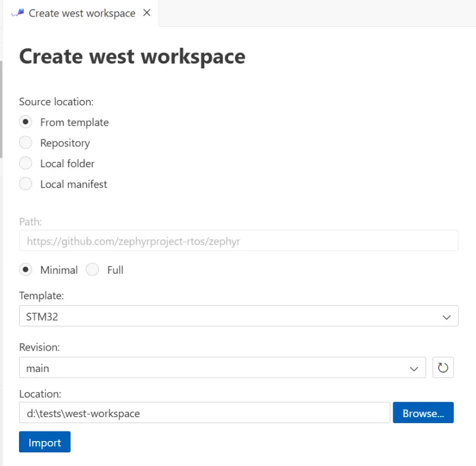Select the From template source option
Screen dimensions: 476x466
pyautogui.click(x=26, y=122)
